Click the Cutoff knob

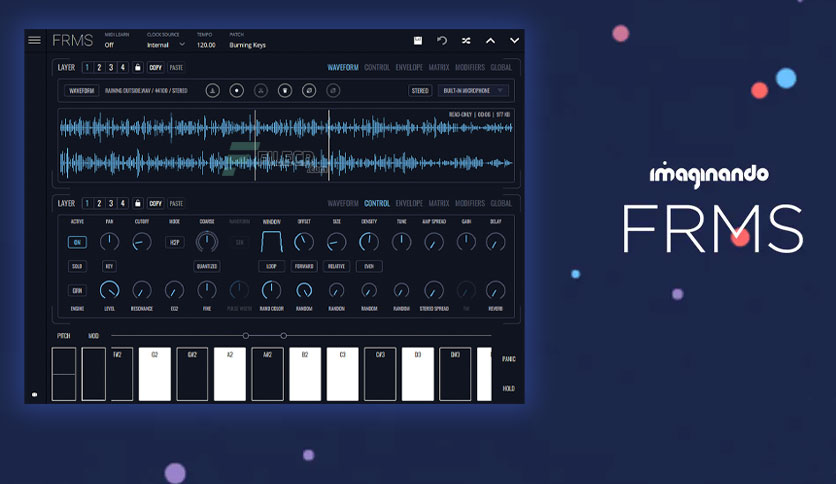[x=142, y=242]
